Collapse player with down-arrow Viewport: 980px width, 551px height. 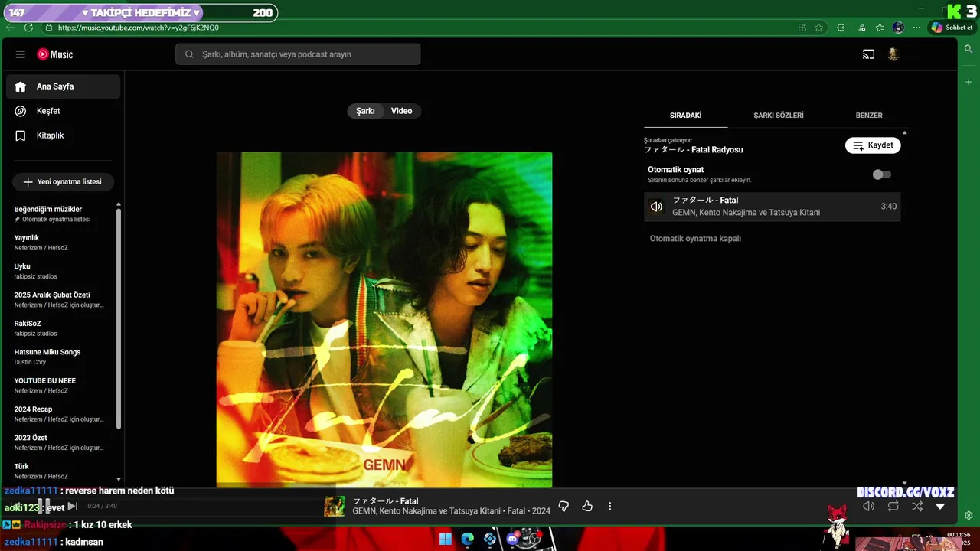pos(940,506)
